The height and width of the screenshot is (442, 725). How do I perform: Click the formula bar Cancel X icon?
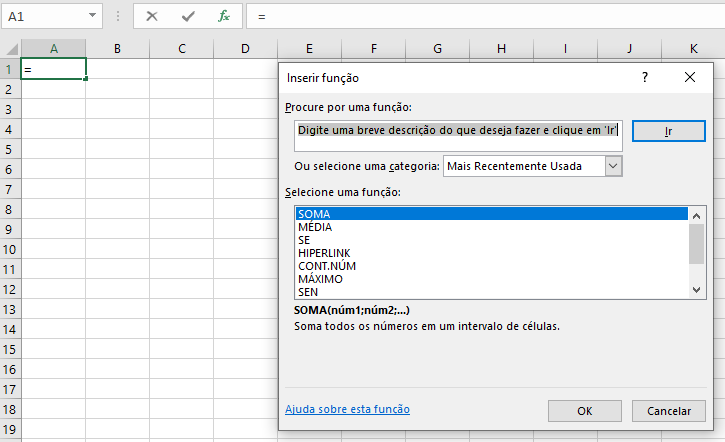tap(152, 17)
